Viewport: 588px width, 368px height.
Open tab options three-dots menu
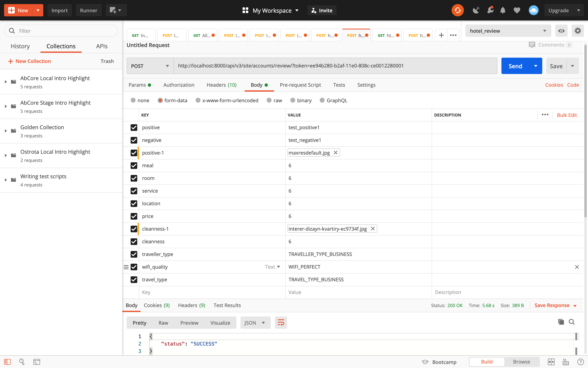pos(453,35)
